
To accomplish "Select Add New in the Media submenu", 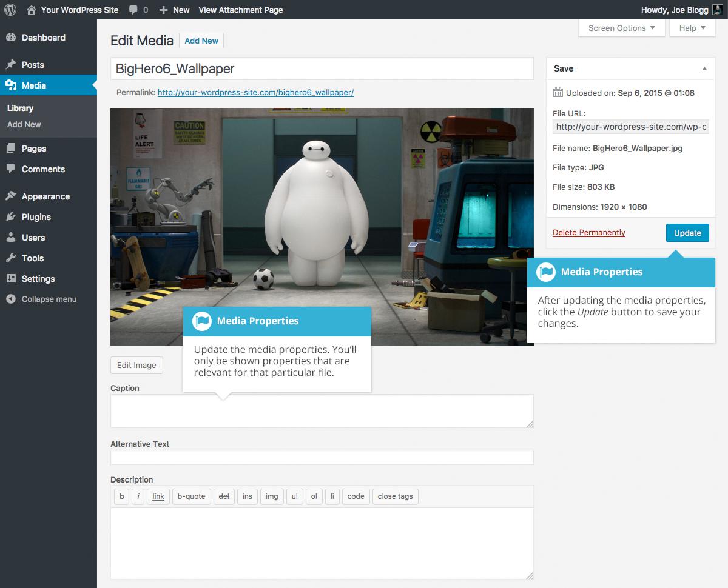I will click(24, 124).
